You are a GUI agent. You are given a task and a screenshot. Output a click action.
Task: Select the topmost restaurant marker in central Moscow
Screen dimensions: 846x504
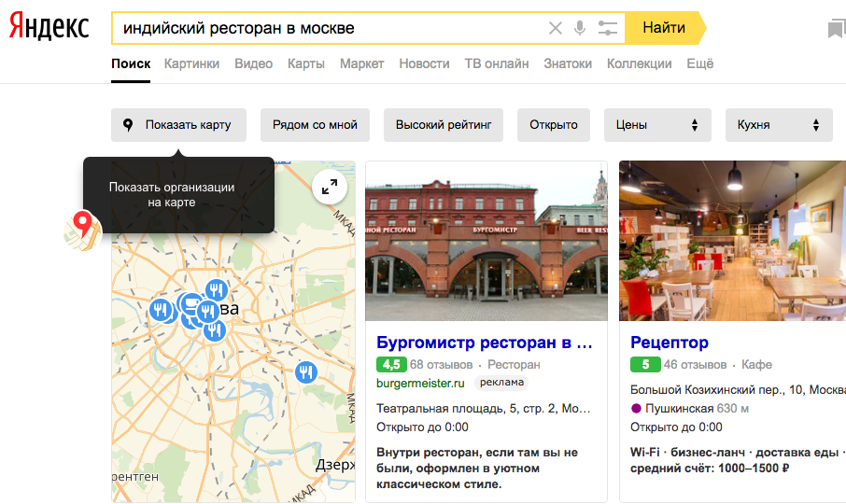point(217,290)
